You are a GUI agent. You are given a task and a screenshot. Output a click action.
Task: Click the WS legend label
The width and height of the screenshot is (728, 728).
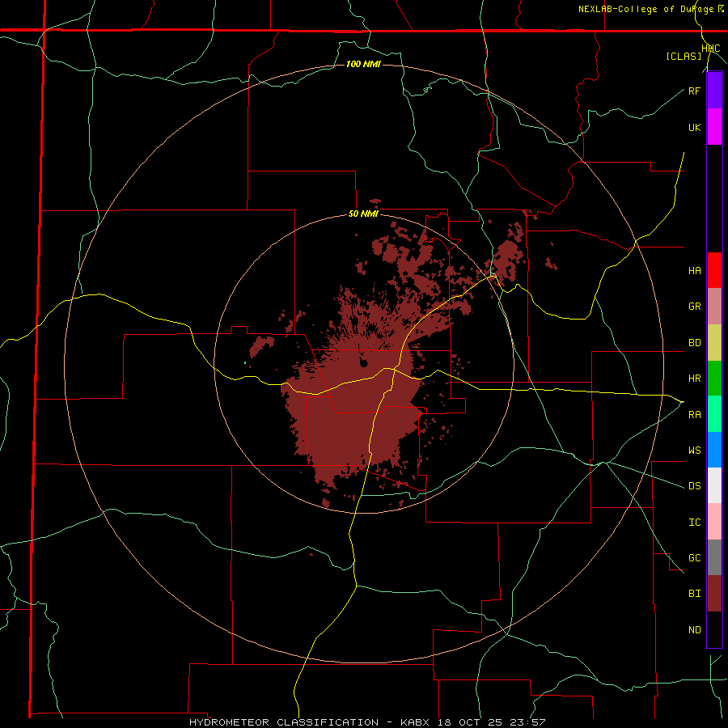(x=694, y=450)
